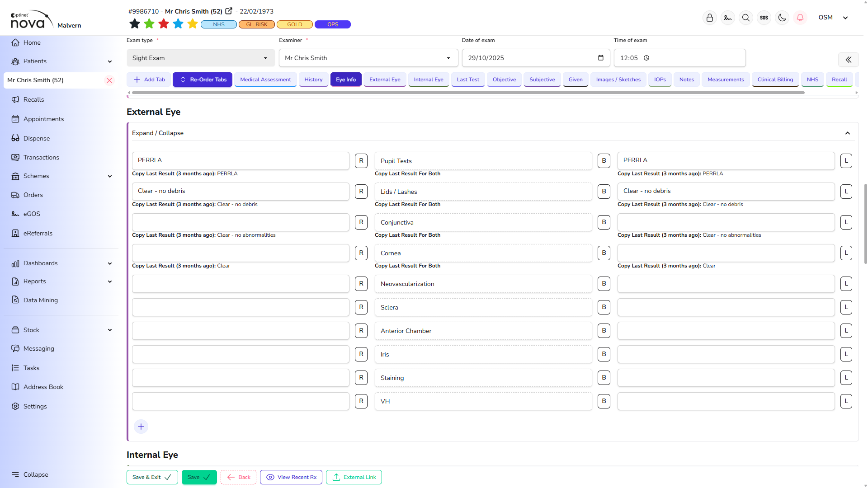This screenshot has width=868, height=488.
Task: Toggle dark mode moon icon
Action: click(x=782, y=18)
